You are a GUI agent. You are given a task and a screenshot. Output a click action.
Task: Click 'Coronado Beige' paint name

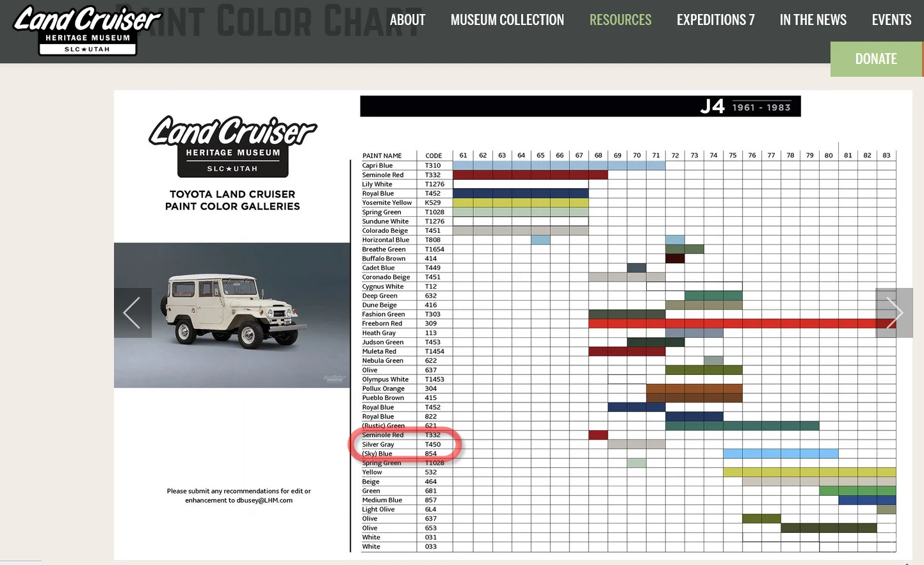[386, 277]
